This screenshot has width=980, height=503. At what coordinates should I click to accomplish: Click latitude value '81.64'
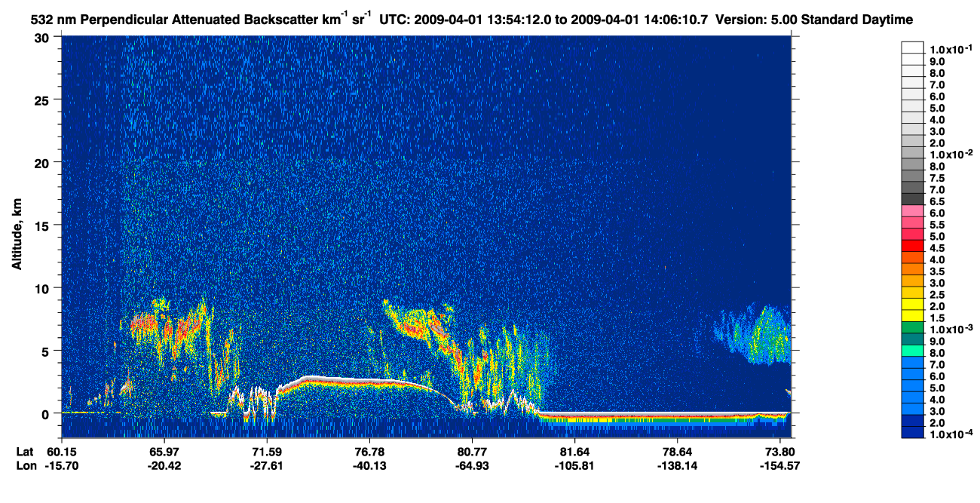(x=575, y=451)
